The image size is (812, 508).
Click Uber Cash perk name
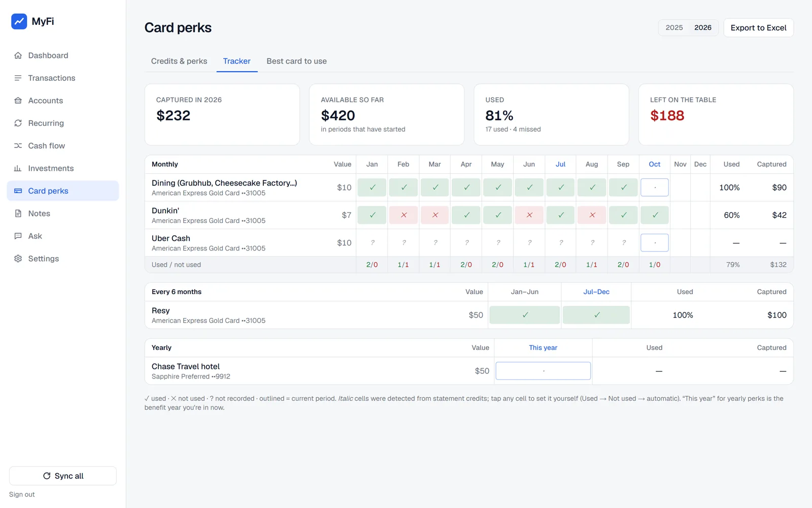[x=171, y=238]
